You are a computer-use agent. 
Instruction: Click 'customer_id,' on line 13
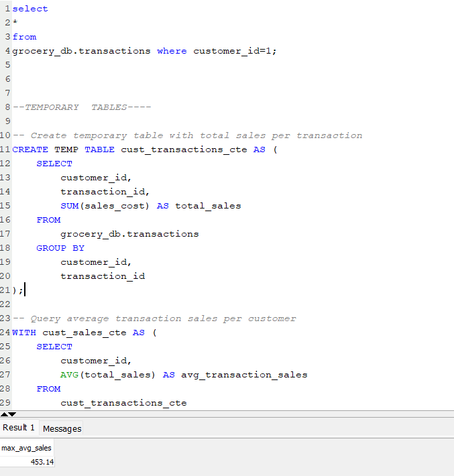click(x=96, y=178)
